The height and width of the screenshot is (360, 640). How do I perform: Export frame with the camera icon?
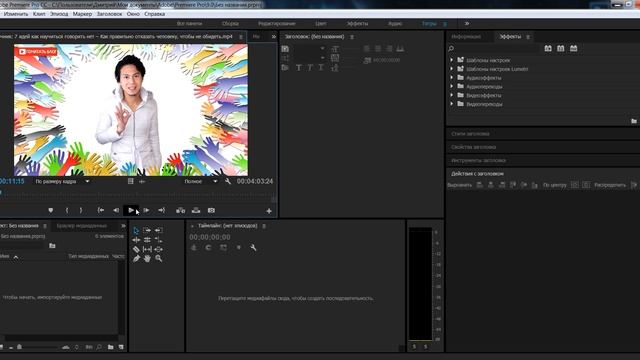pyautogui.click(x=211, y=210)
